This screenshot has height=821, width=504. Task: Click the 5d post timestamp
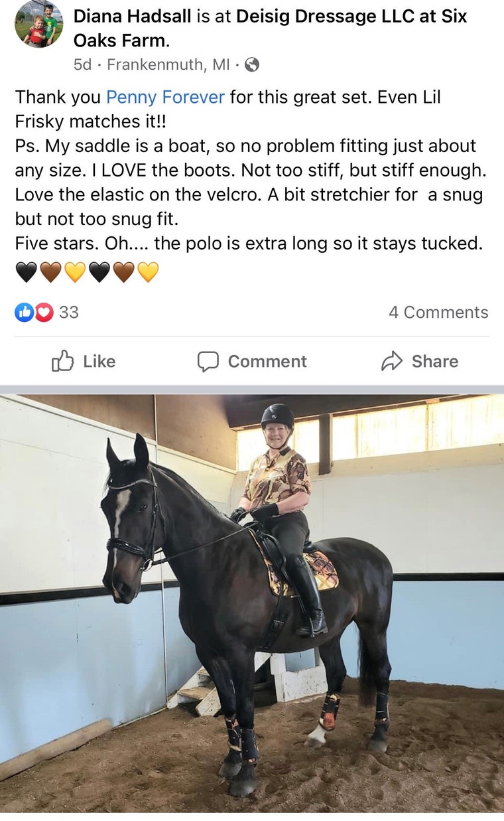pos(82,65)
